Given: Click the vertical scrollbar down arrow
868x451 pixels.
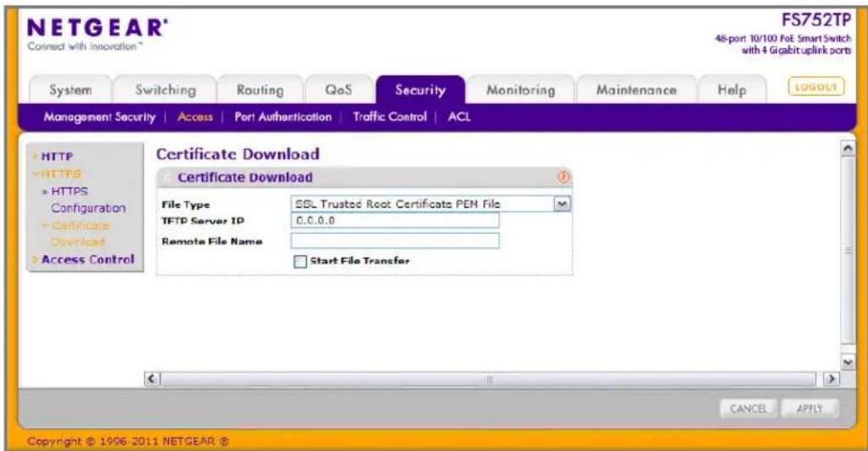Looking at the screenshot, I should (x=848, y=363).
